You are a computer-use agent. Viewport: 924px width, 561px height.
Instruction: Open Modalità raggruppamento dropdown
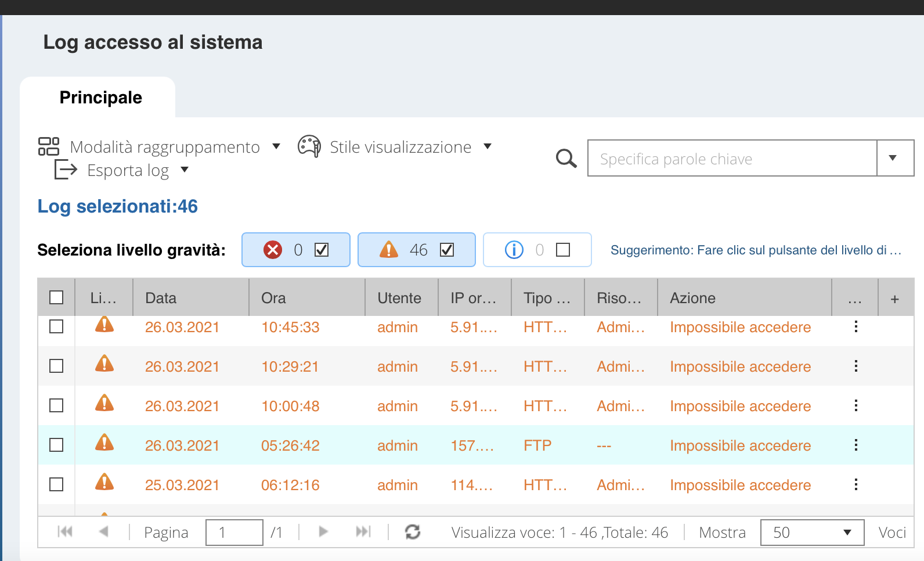tap(165, 147)
